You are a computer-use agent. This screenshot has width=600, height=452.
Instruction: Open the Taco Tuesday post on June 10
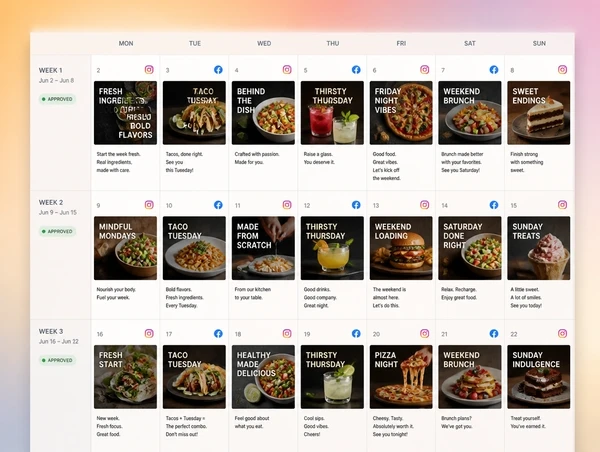point(194,248)
